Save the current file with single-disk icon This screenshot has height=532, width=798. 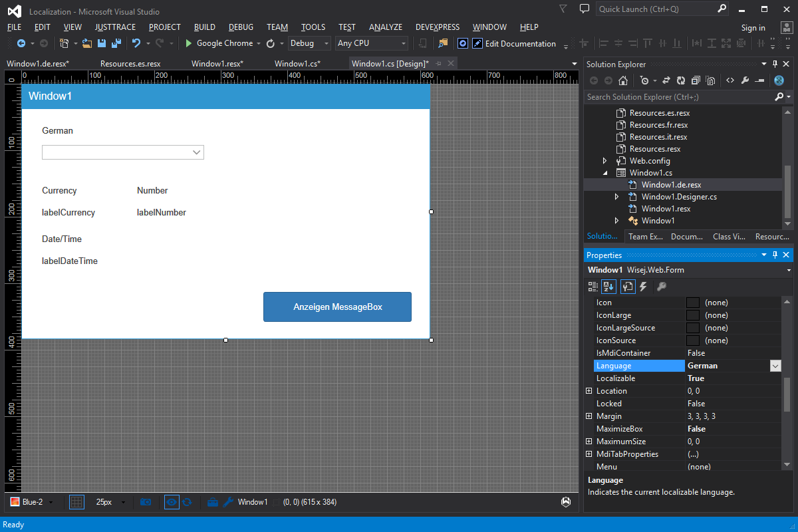(102, 43)
